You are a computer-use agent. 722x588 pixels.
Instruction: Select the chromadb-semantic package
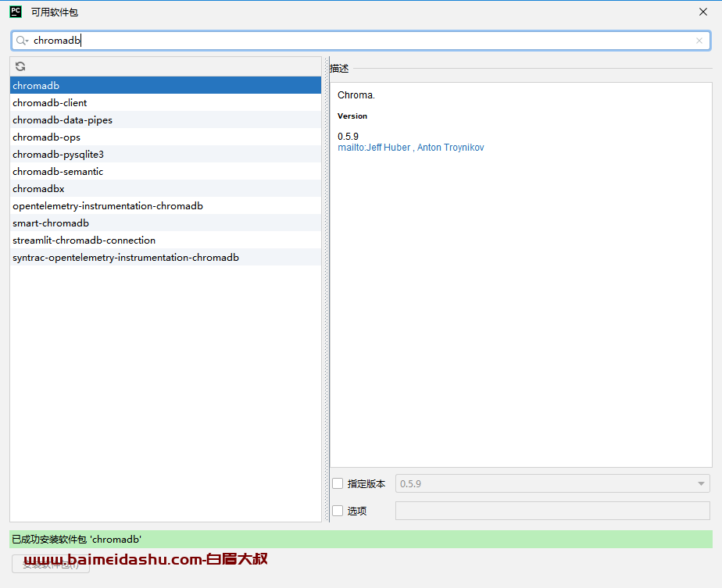(x=166, y=172)
